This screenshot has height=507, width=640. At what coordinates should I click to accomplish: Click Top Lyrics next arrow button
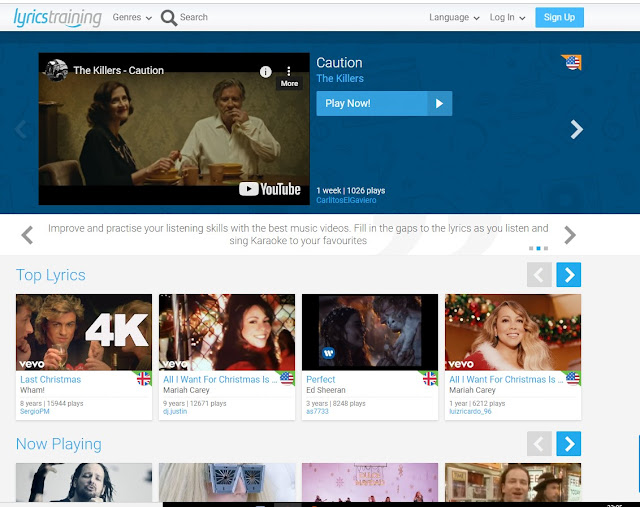(569, 275)
